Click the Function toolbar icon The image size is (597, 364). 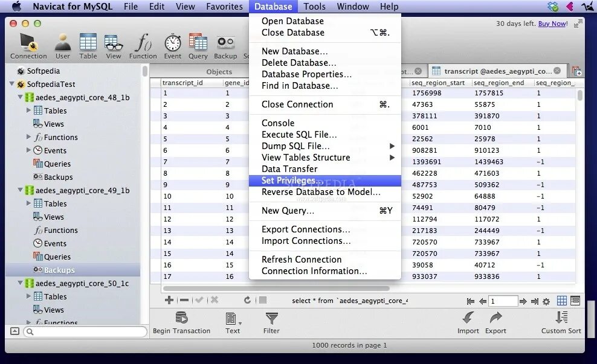(x=143, y=46)
